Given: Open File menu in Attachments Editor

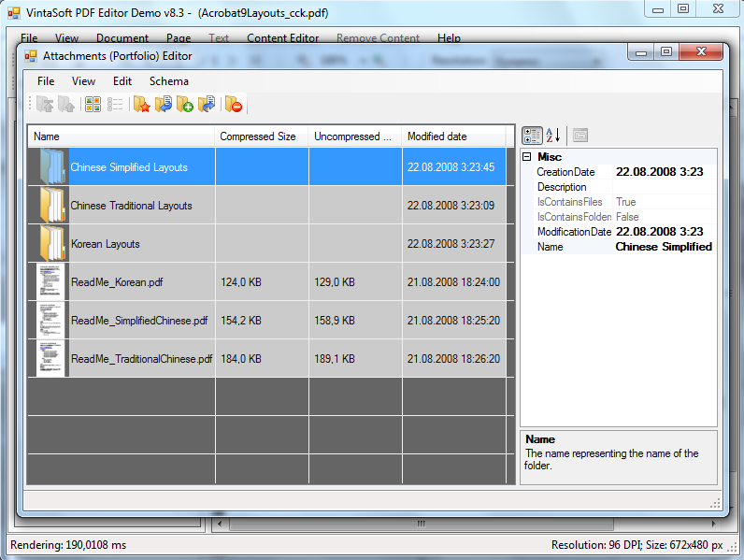Looking at the screenshot, I should (x=46, y=81).
